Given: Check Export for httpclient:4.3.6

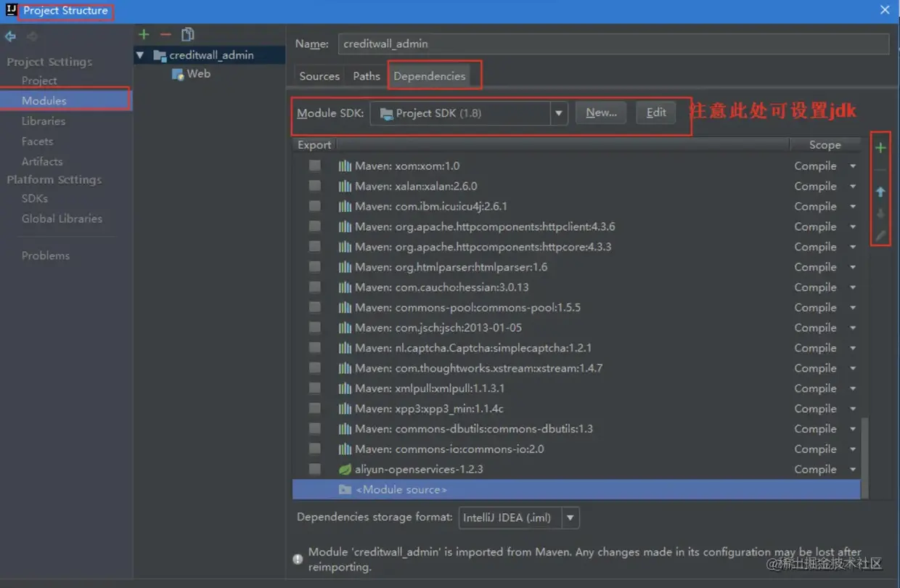Looking at the screenshot, I should (314, 226).
